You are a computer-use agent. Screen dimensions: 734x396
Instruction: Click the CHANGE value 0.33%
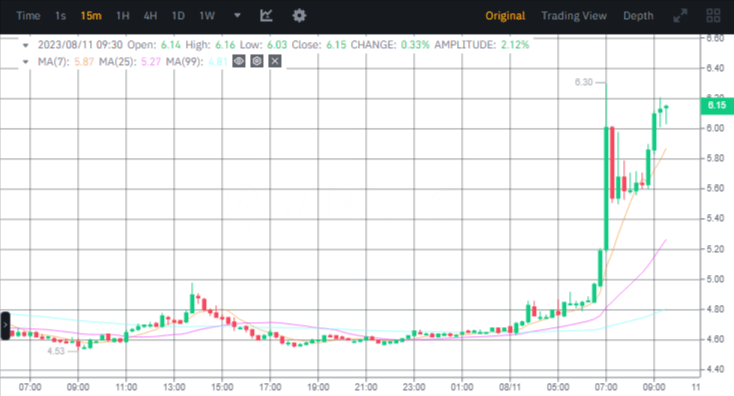tap(415, 45)
